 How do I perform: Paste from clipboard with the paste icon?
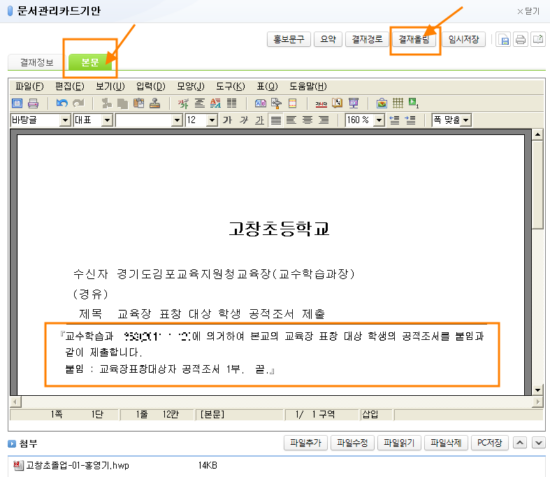point(139,103)
